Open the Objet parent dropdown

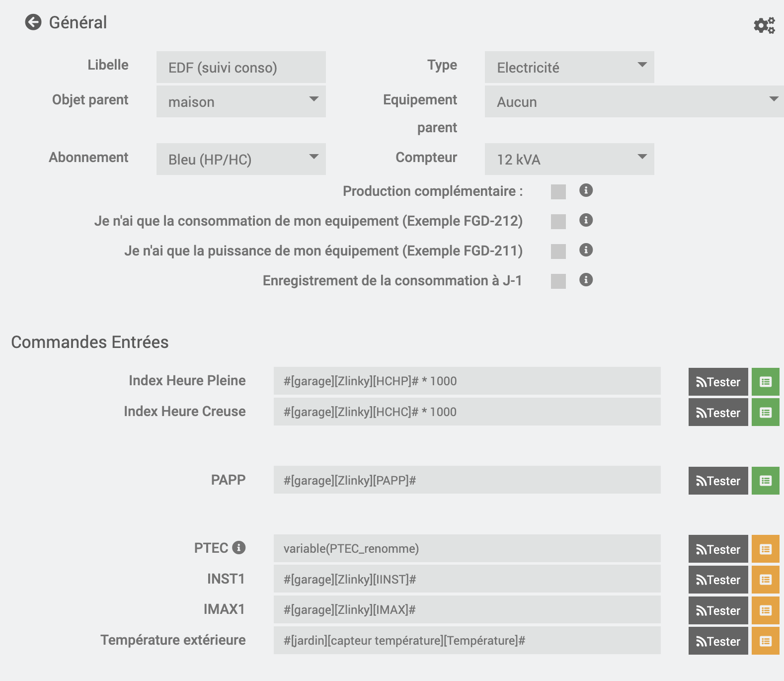pos(241,101)
